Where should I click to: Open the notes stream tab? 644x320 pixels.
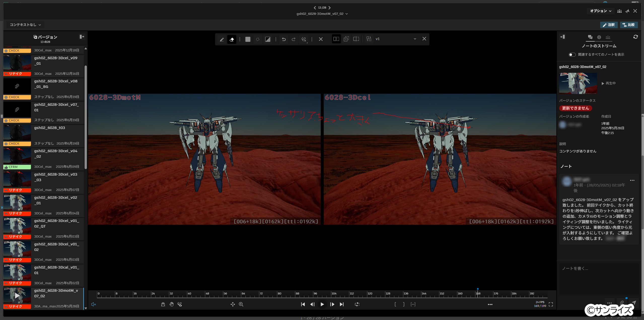click(590, 37)
